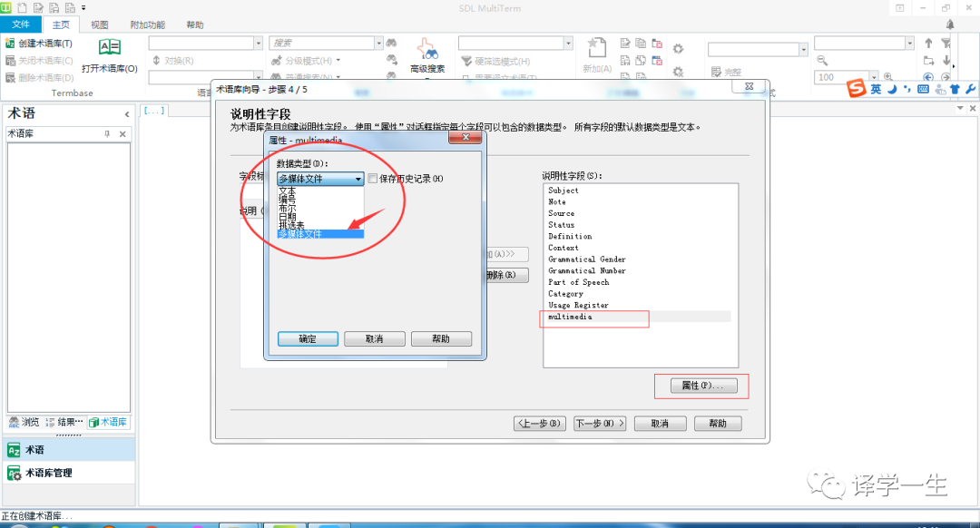Screen dimensions: 980x528
Task: Switch to the 浏览 bottom tab
Action: (x=24, y=423)
